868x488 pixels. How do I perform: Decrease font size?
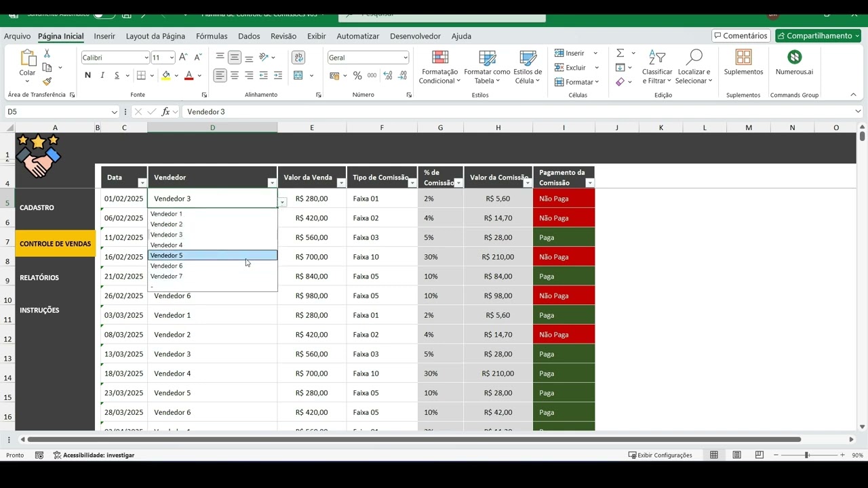(x=197, y=58)
